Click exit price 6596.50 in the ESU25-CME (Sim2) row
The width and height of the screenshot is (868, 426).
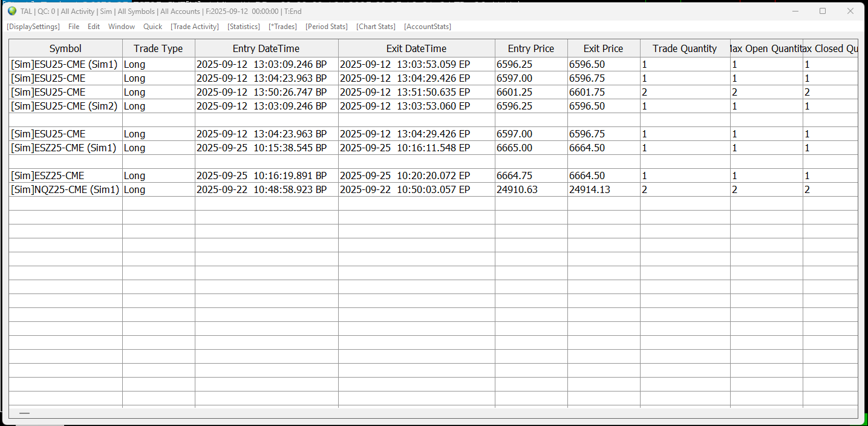[x=604, y=106]
